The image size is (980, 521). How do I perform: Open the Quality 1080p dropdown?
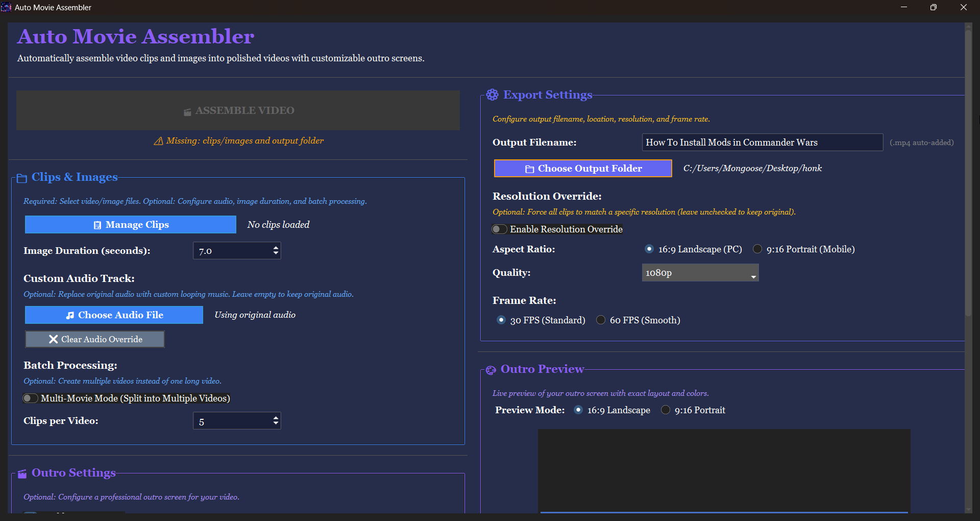click(x=700, y=273)
